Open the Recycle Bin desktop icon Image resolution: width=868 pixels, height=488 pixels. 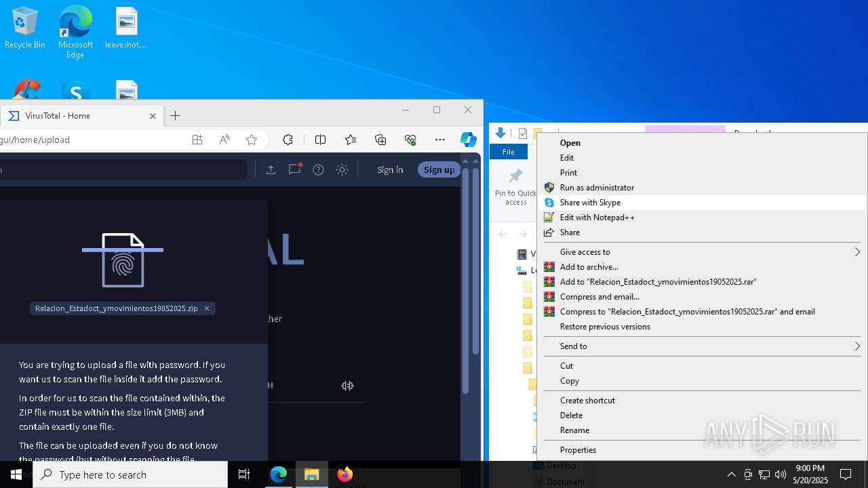point(25,28)
